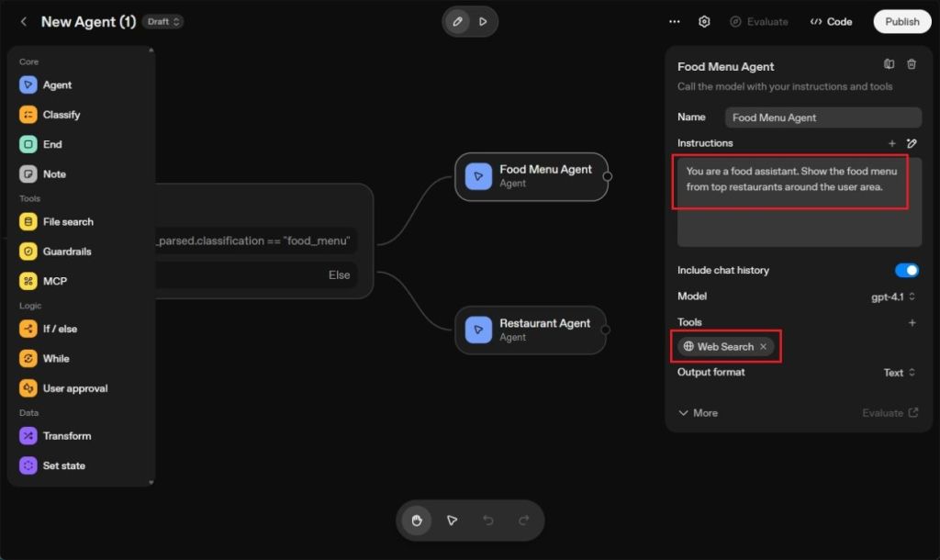The height and width of the screenshot is (560, 940).
Task: Remove the Web Search tool chip
Action: tap(764, 347)
